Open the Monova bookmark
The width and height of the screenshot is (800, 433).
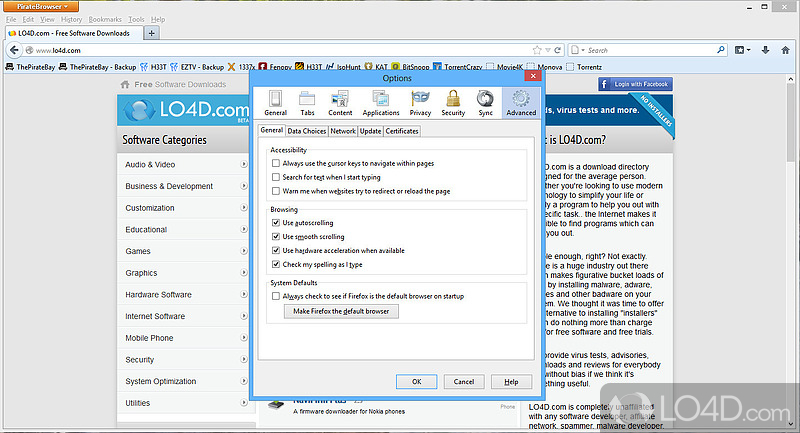[545, 67]
